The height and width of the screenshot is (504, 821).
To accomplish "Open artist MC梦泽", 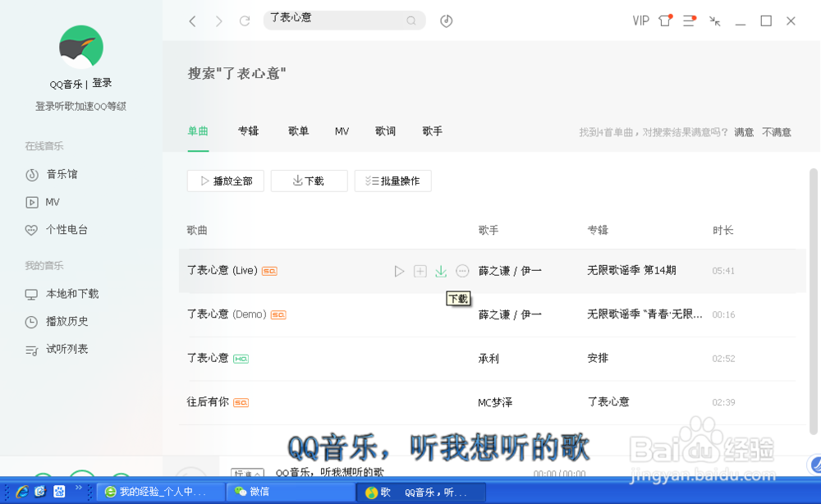I will pyautogui.click(x=495, y=402).
